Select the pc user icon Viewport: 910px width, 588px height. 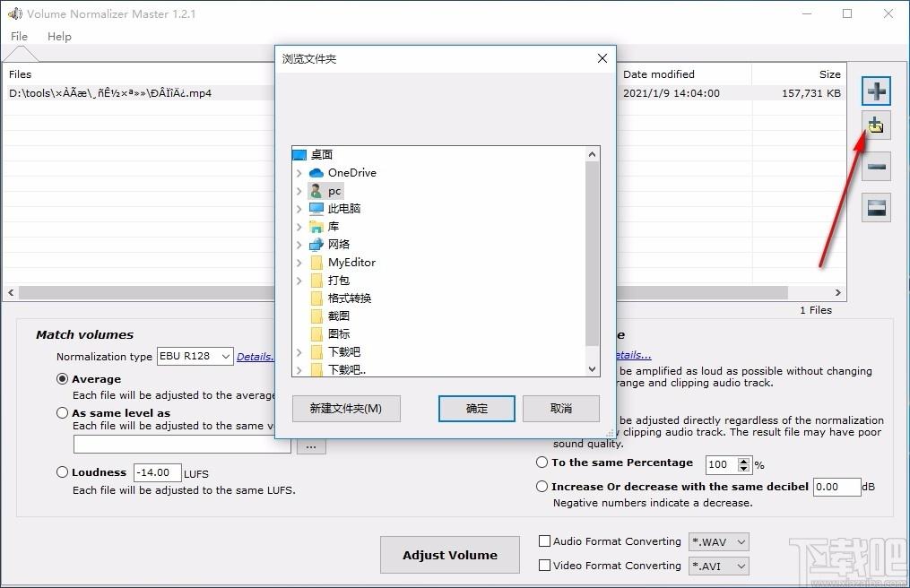(316, 191)
